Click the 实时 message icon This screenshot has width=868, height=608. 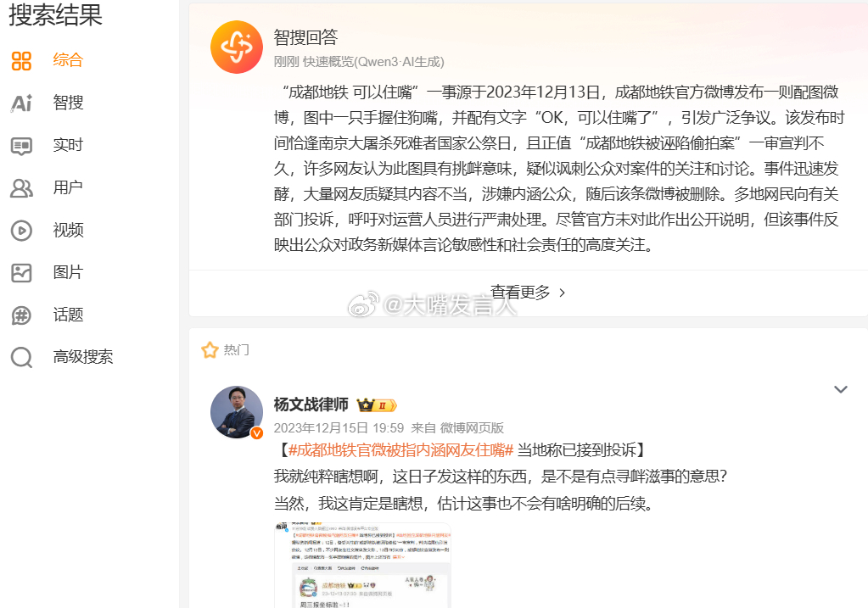(21, 146)
